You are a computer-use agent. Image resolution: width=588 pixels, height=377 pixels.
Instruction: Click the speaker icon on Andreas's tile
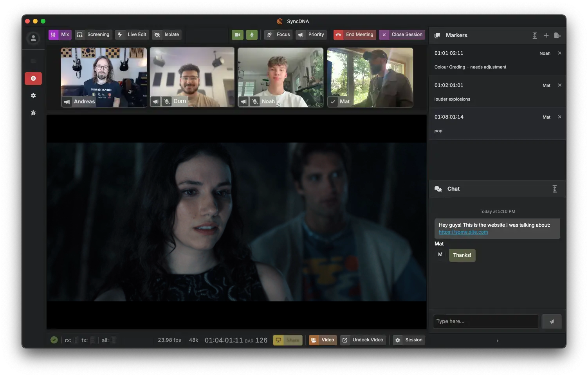click(67, 102)
